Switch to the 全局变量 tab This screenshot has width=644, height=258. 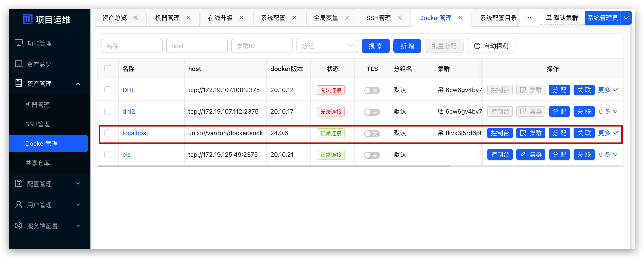(326, 18)
